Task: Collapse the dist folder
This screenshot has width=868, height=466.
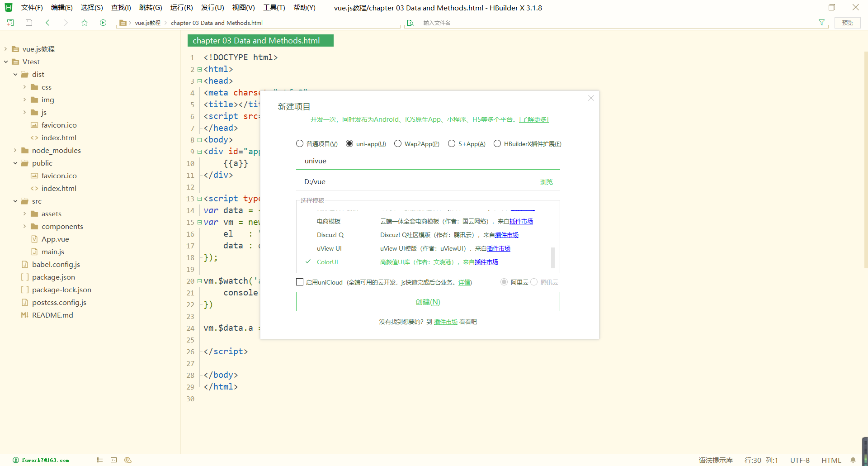Action: (15, 74)
